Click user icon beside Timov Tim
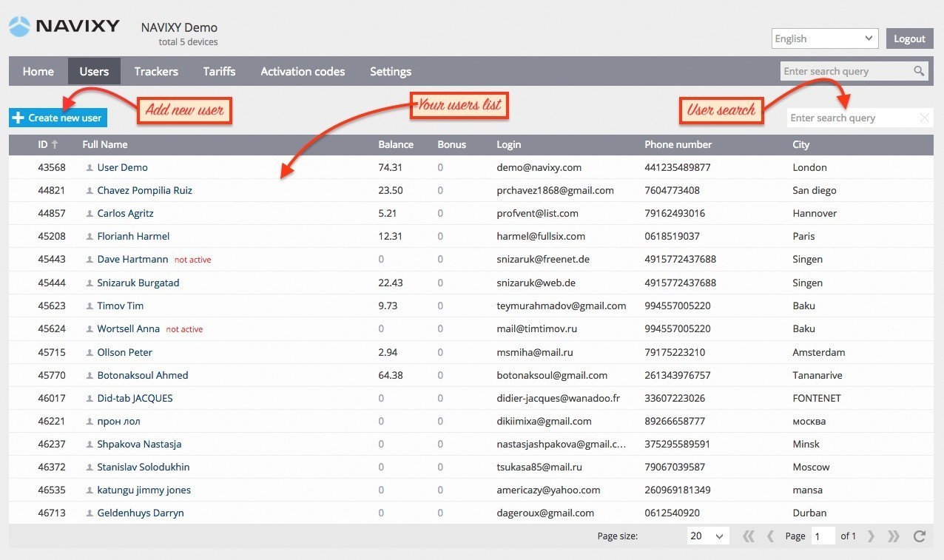Screen dimensions: 944x560 tap(90, 306)
